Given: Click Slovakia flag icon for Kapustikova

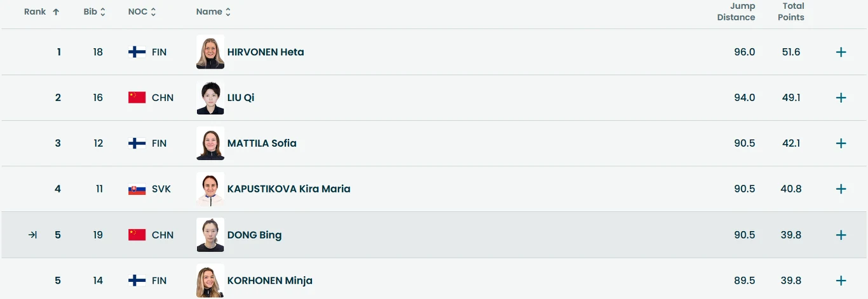Looking at the screenshot, I should click(137, 189).
